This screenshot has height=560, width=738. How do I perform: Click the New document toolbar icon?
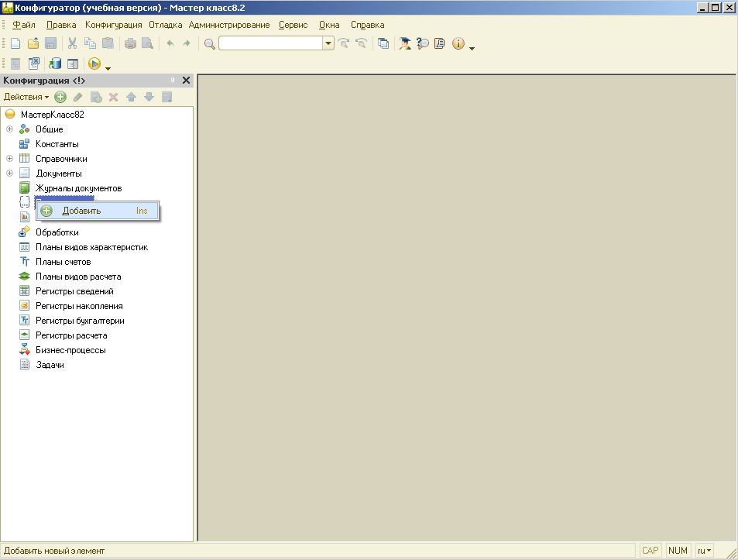pos(15,44)
